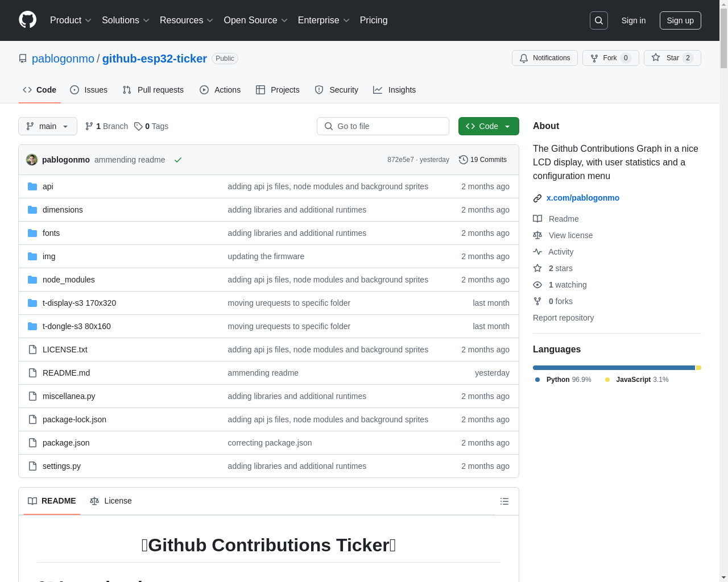Open the Actions tab
This screenshot has width=728, height=582.
tap(220, 90)
